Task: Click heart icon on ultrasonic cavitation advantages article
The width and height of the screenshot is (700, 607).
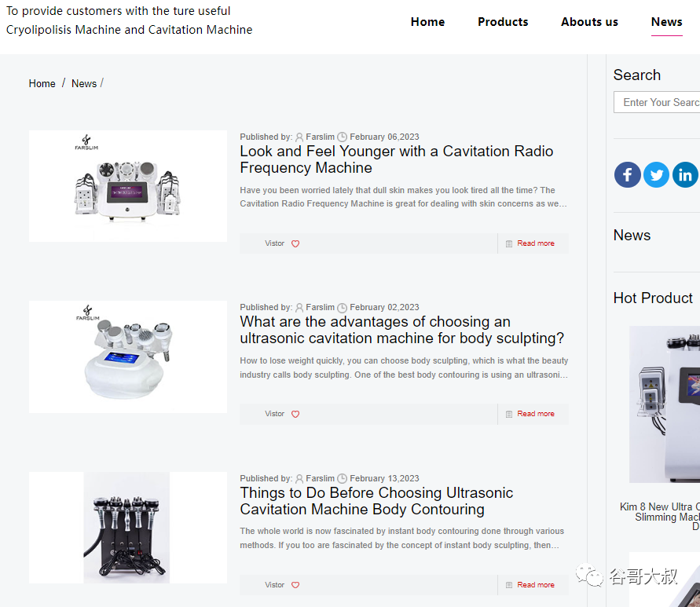Action: (295, 414)
